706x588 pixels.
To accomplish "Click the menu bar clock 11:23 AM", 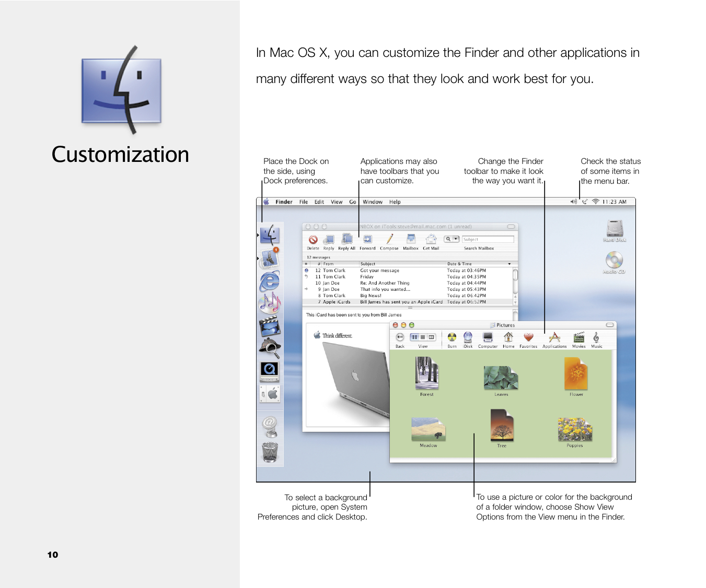I will tap(615, 202).
